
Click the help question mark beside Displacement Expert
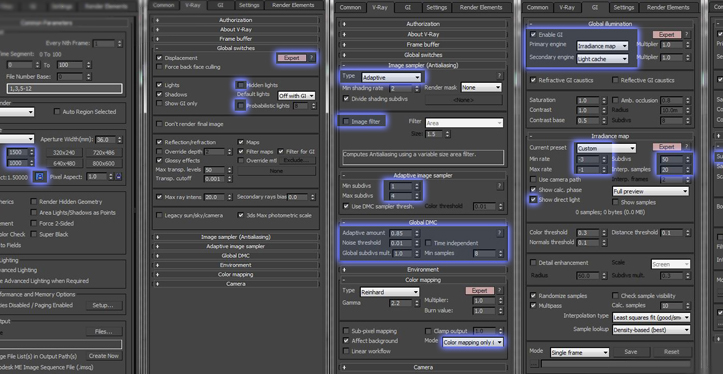312,58
